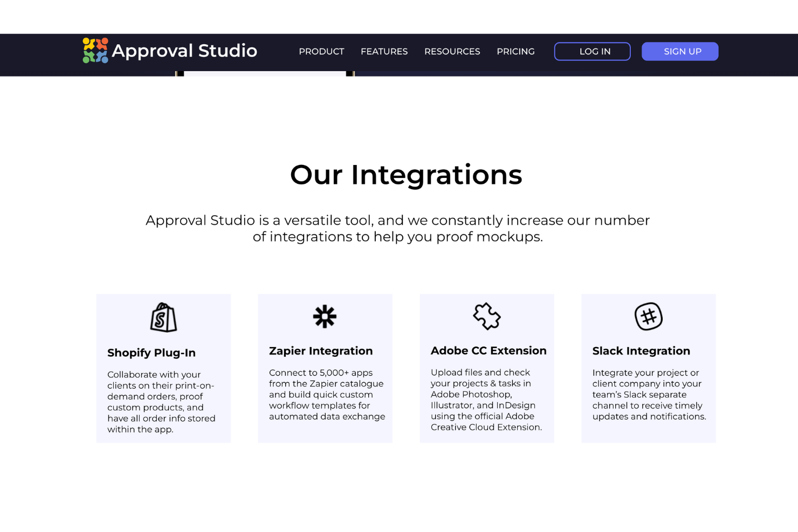Image resolution: width=798 pixels, height=532 pixels.
Task: Click the Our Integrations title
Action: pyautogui.click(x=406, y=175)
